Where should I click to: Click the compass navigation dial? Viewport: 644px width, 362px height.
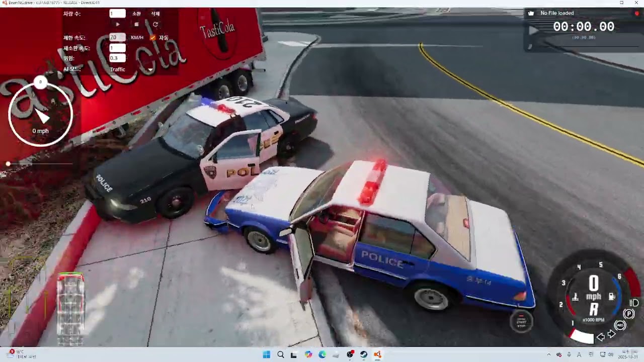tap(41, 114)
